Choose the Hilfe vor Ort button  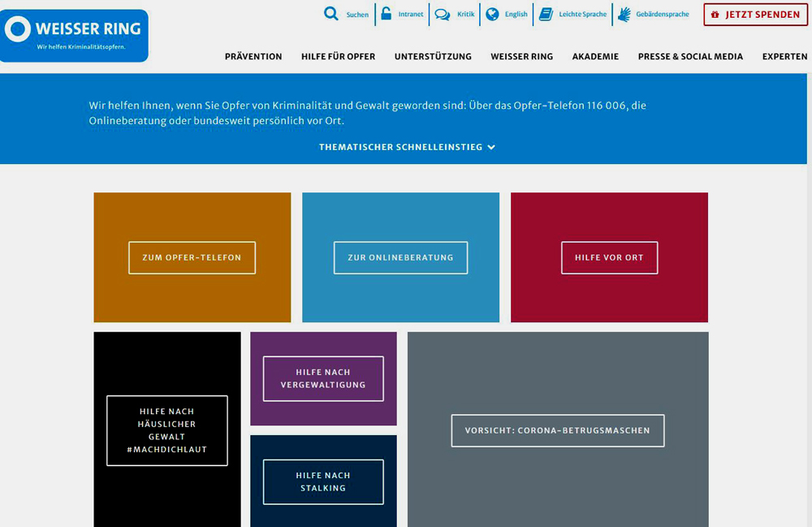click(609, 257)
